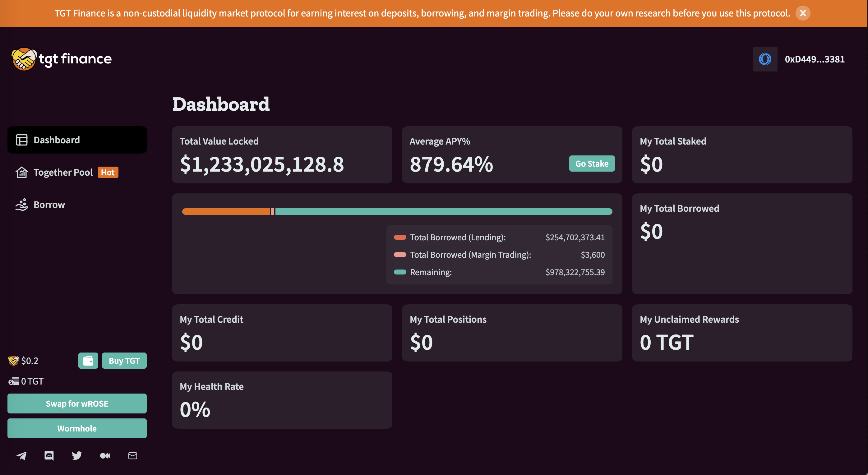Click the tgt finance handshake logo
868x475 pixels.
[x=24, y=59]
